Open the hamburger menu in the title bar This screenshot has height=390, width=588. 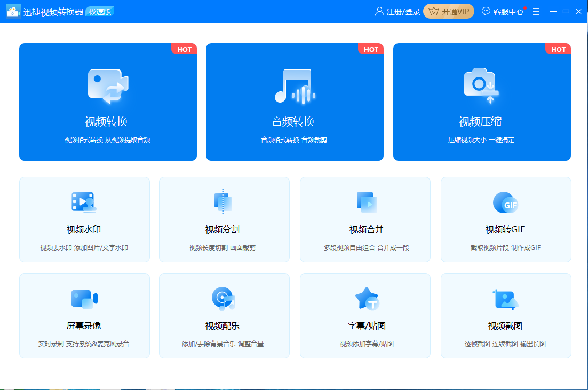[536, 11]
